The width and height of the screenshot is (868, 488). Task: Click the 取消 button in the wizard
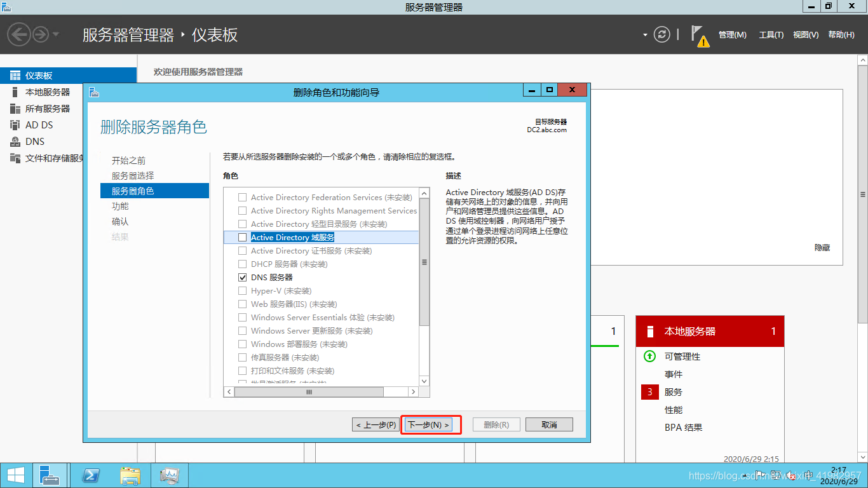(550, 424)
